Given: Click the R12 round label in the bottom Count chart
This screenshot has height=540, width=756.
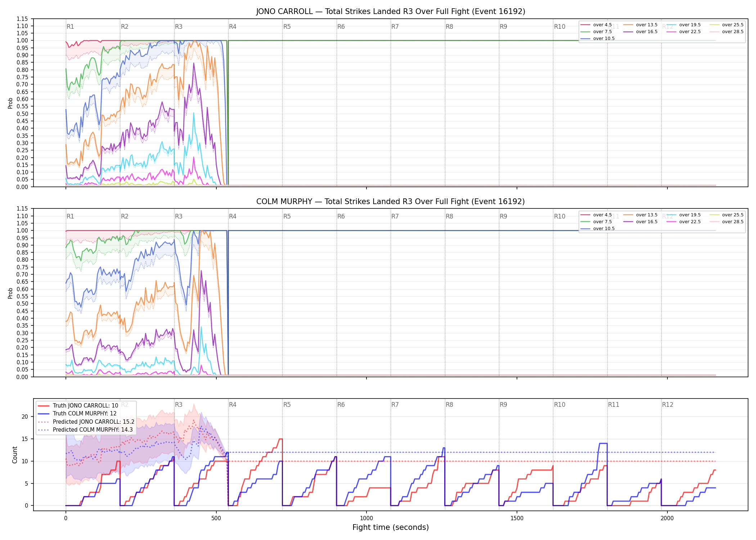Looking at the screenshot, I should [667, 405].
